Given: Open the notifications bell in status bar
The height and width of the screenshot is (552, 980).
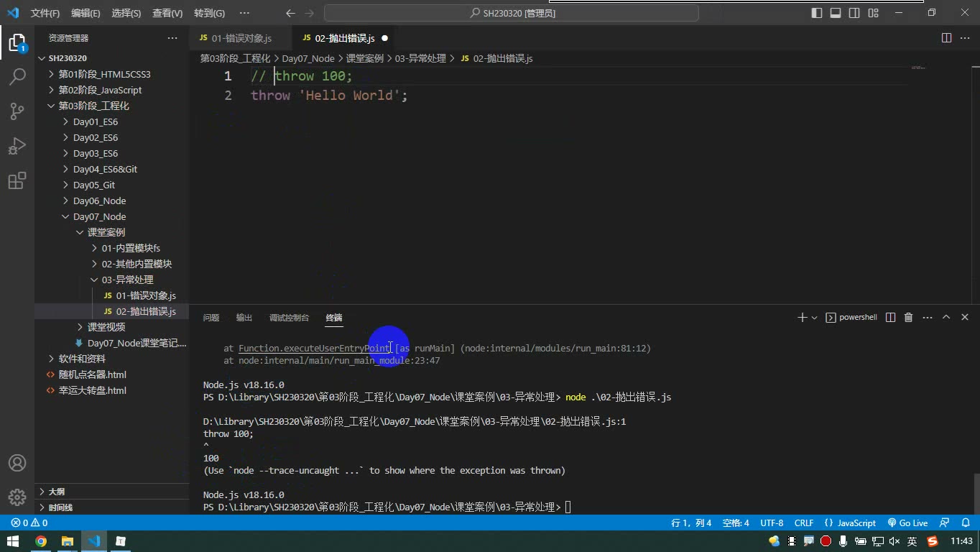Looking at the screenshot, I should 966,523.
